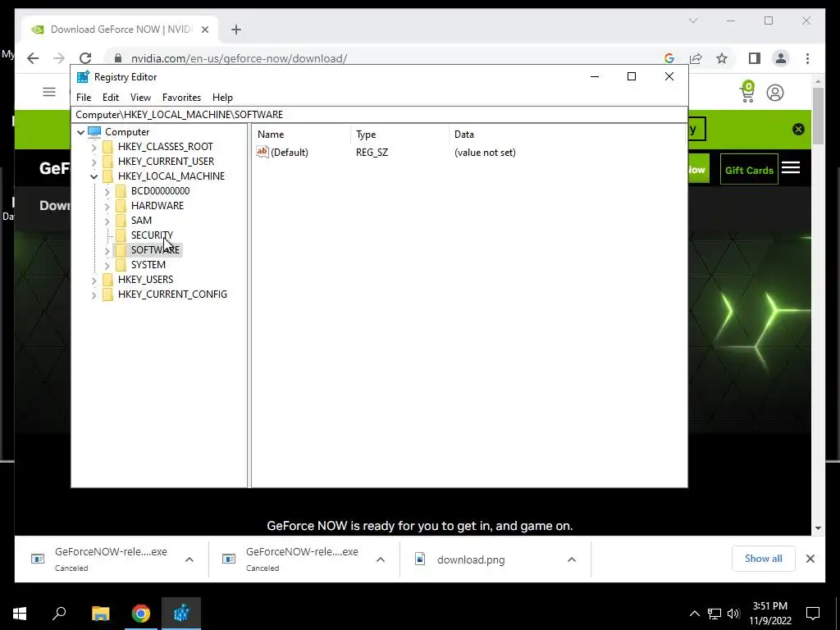Select the SYSTEM key label
The image size is (840, 630).
point(148,265)
